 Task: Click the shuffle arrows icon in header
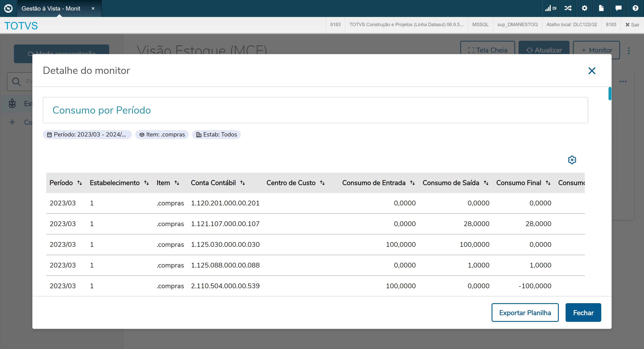tap(568, 8)
